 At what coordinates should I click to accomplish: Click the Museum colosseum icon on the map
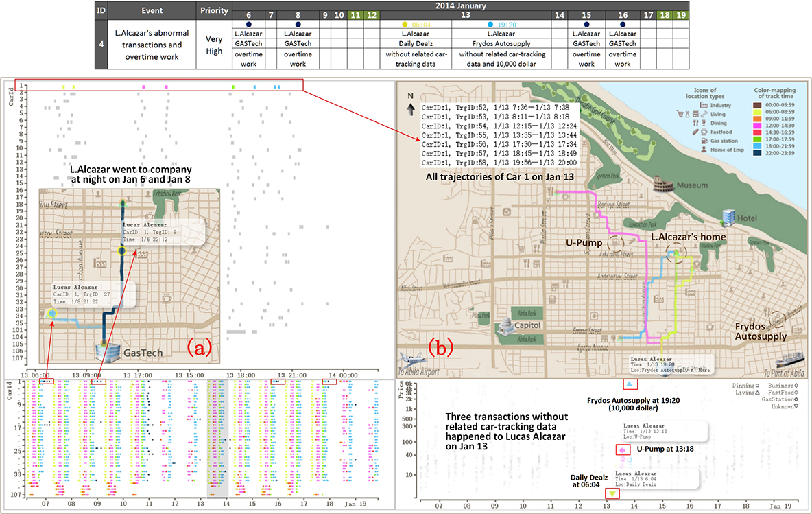click(x=664, y=184)
